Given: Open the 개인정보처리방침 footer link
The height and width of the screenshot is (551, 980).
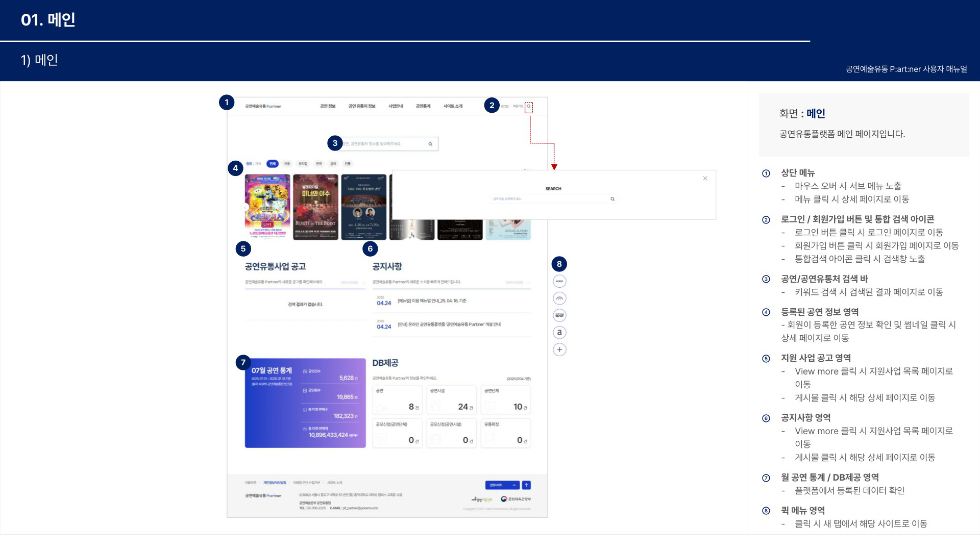Looking at the screenshot, I should [x=275, y=483].
